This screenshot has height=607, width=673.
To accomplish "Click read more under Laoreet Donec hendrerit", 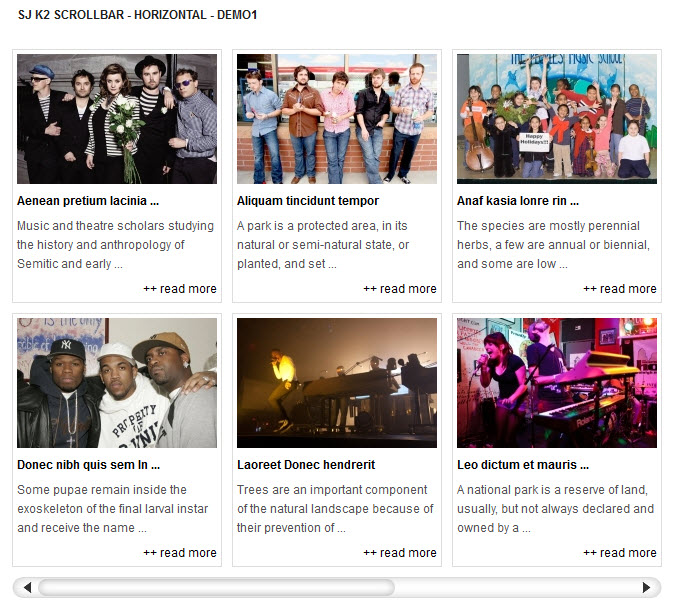I will pos(400,553).
